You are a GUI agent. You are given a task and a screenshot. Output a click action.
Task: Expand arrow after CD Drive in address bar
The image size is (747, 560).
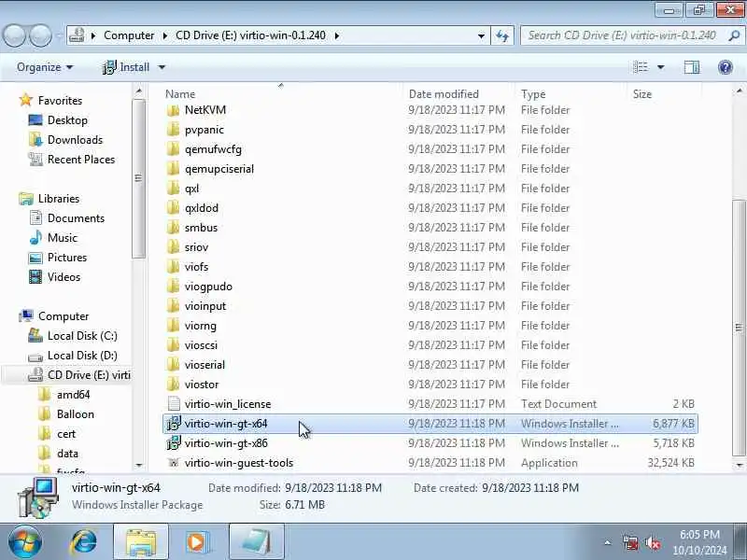(337, 35)
